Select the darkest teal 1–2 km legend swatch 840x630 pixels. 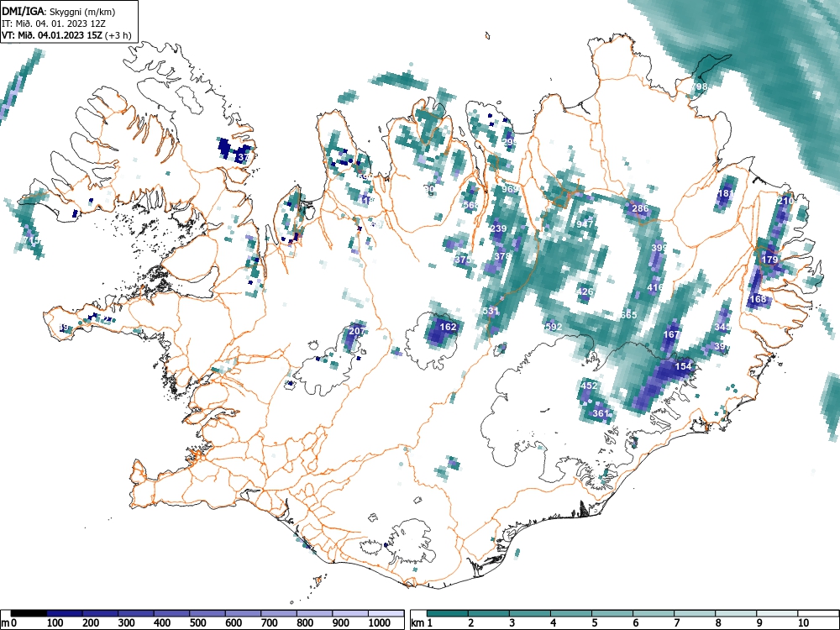(448, 613)
